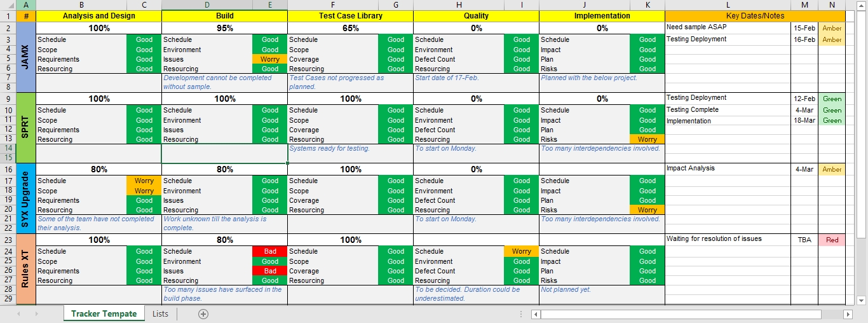Select the row 16 header

pos(8,170)
